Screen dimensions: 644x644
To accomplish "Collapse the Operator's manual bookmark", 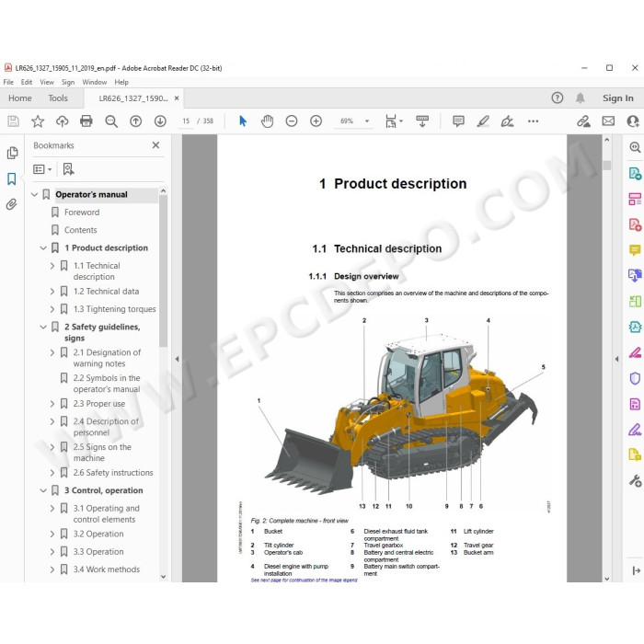I will pyautogui.click(x=35, y=195).
